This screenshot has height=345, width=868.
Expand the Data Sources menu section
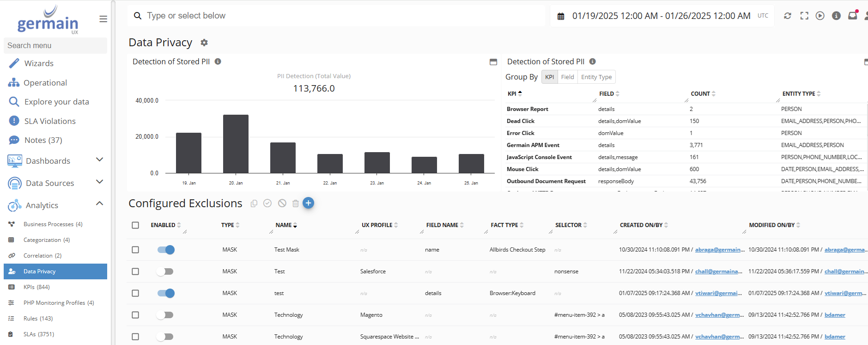[x=99, y=182]
